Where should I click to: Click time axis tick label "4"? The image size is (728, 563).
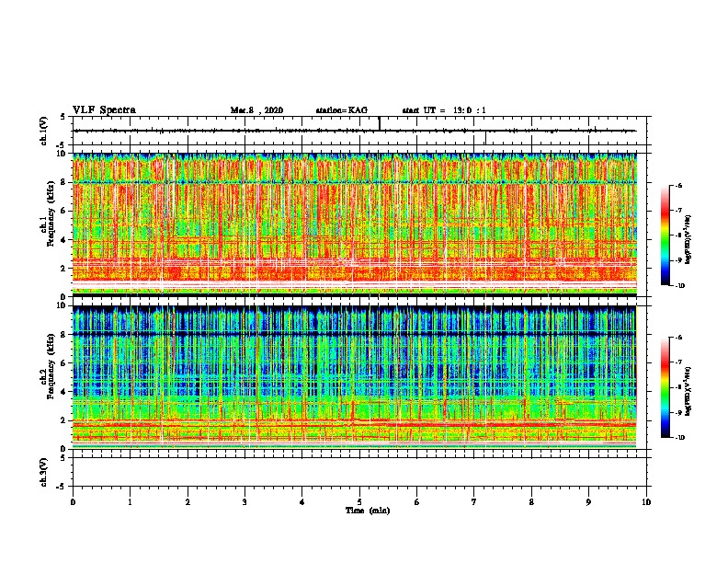[302, 502]
